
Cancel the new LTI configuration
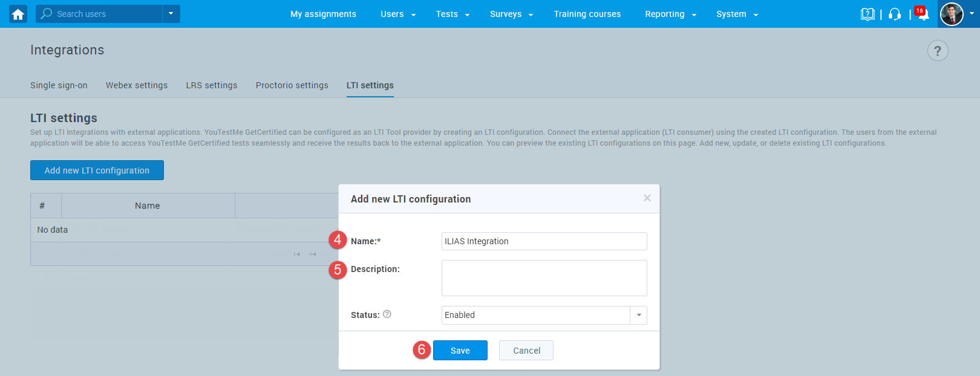coord(526,351)
